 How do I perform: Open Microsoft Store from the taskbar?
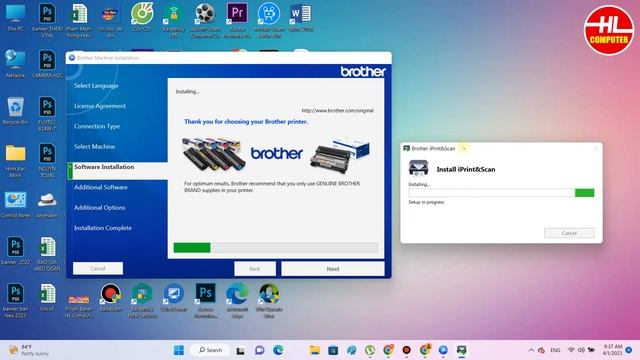pos(333,350)
